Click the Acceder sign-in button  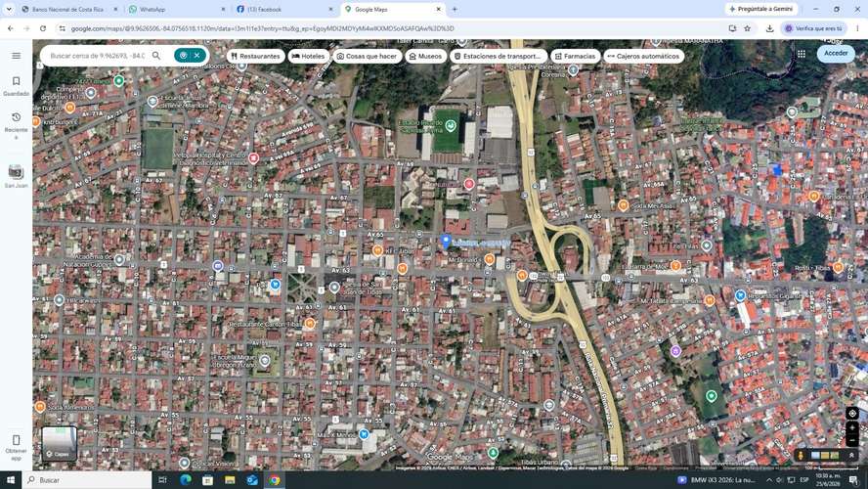pyautogui.click(x=836, y=53)
